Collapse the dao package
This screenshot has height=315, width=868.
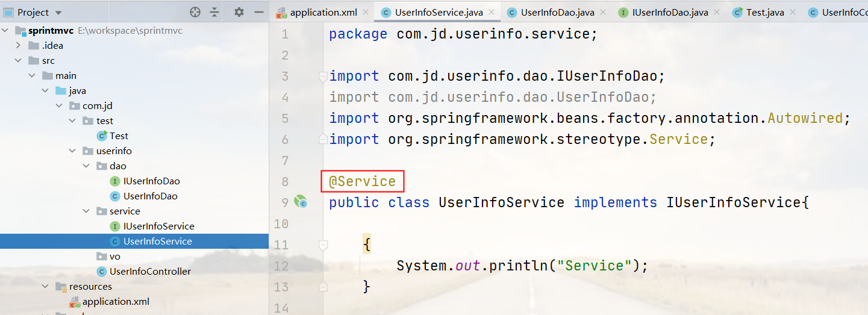point(86,166)
